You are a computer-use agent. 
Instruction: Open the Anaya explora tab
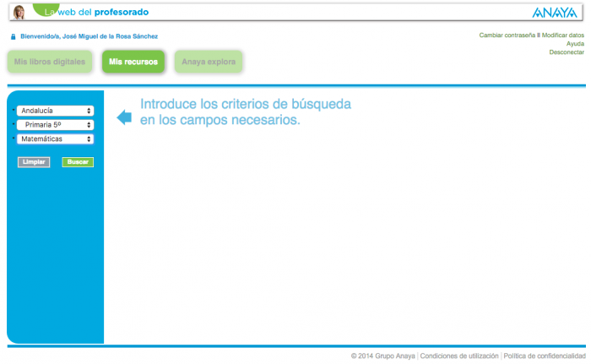(209, 62)
